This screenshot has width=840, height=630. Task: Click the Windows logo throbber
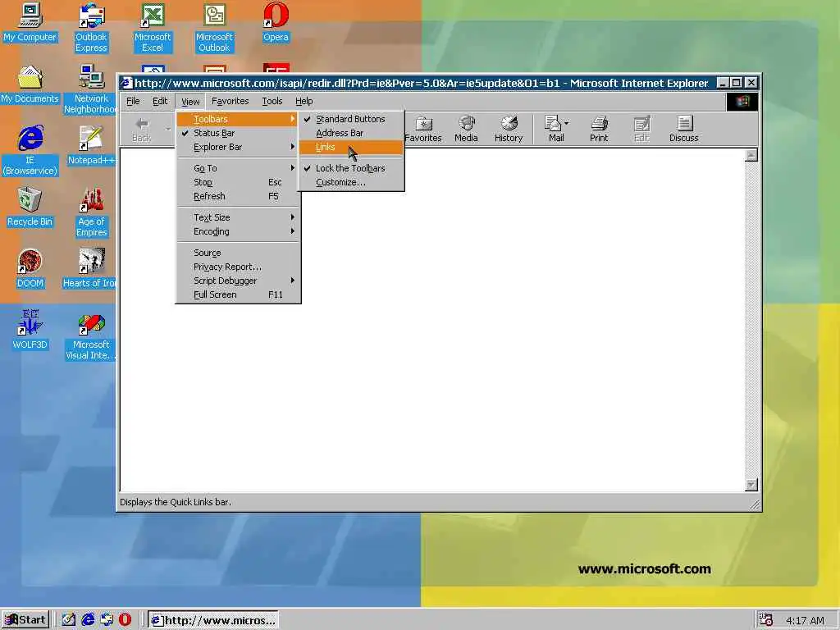[x=742, y=101]
